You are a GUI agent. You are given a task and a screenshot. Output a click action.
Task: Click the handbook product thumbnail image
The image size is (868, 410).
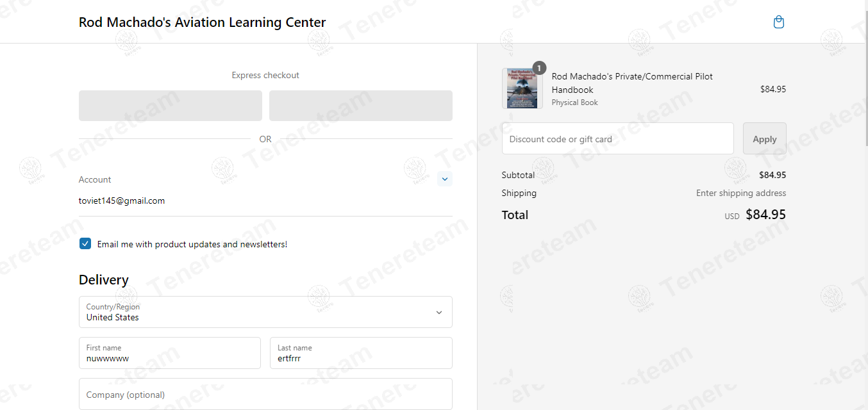522,88
